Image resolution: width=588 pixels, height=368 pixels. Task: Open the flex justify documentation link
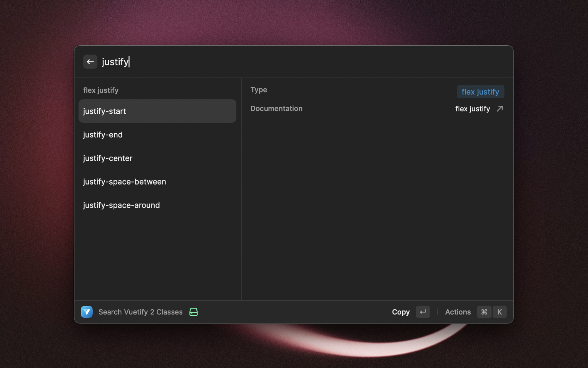click(x=472, y=109)
